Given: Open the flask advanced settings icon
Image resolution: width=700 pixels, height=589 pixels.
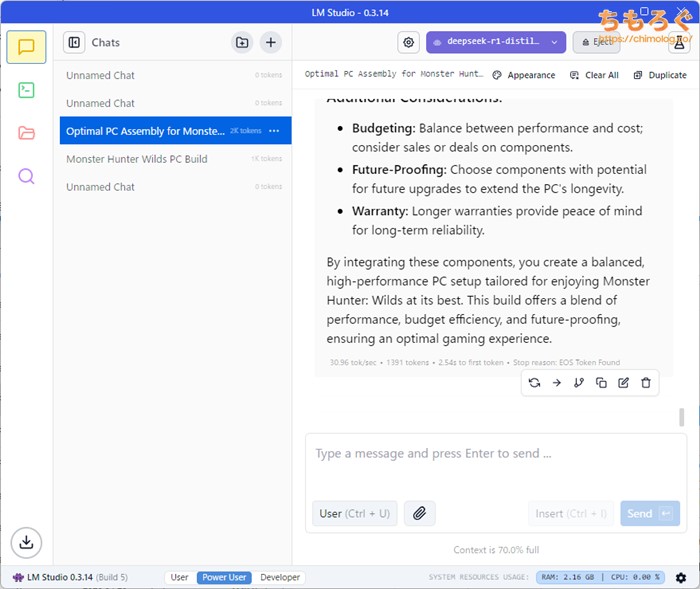Looking at the screenshot, I should point(679,43).
